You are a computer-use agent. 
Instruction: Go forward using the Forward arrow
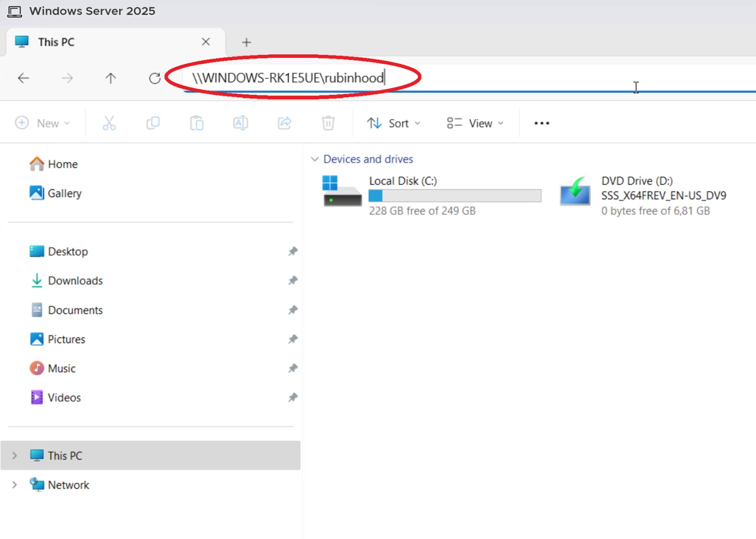pyautogui.click(x=67, y=78)
